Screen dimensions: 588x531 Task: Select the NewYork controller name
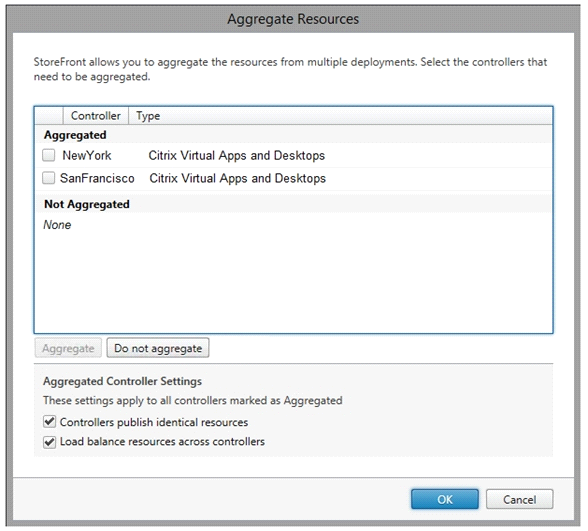87,155
